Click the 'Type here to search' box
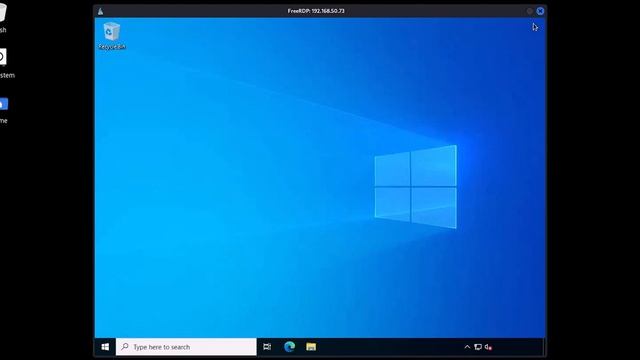Image resolution: width=640 pixels, height=360 pixels. pos(186,347)
